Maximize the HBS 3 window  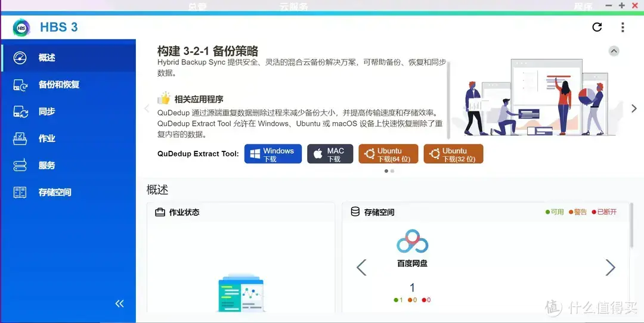coord(622,6)
